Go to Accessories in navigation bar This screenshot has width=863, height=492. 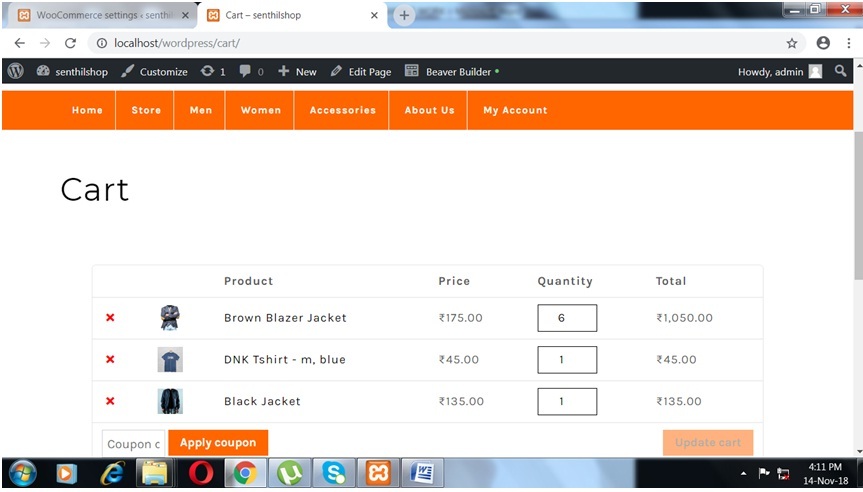click(x=342, y=110)
